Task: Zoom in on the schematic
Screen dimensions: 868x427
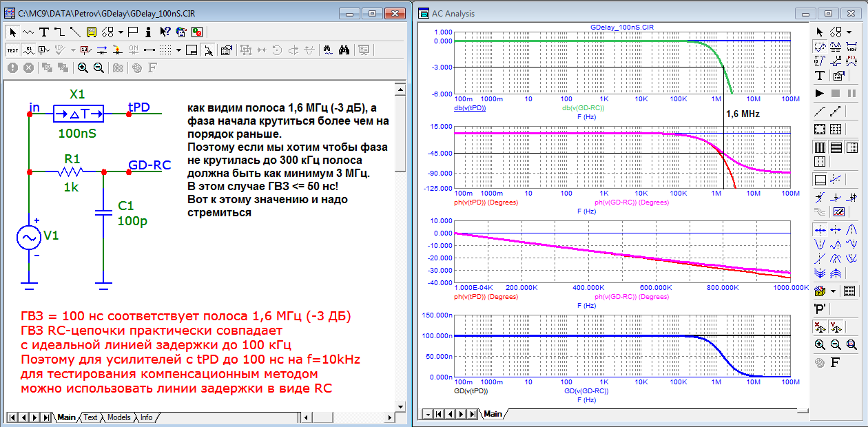Action: click(x=83, y=68)
